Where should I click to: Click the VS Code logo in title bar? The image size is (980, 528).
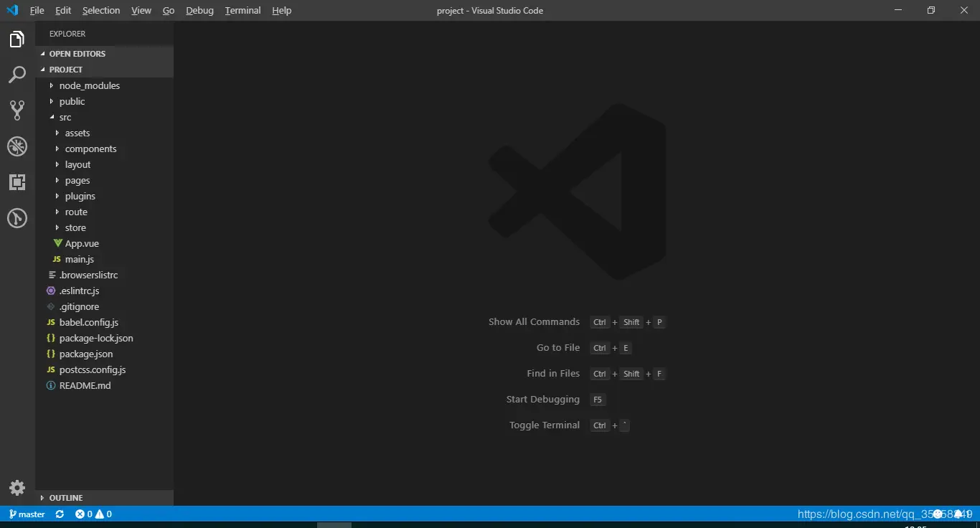12,10
